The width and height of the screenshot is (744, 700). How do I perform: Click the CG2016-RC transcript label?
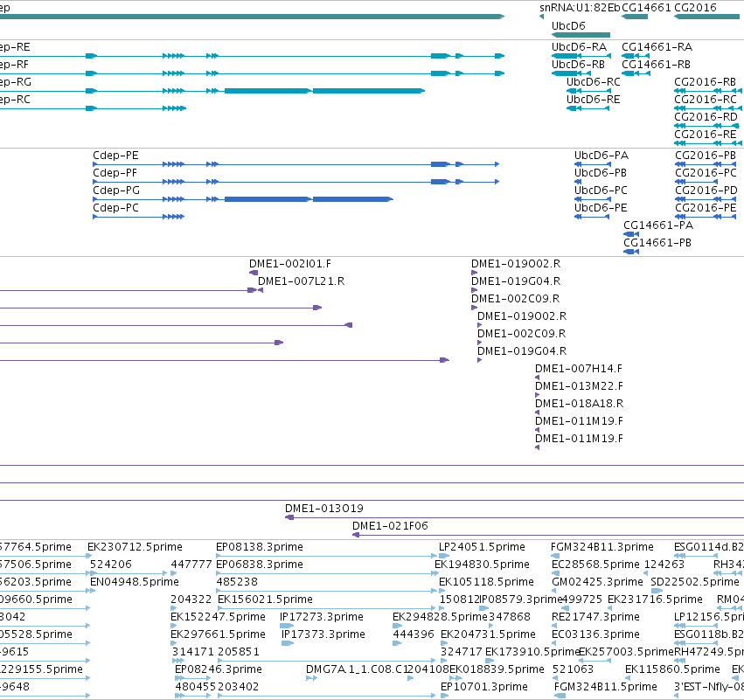[x=705, y=100]
